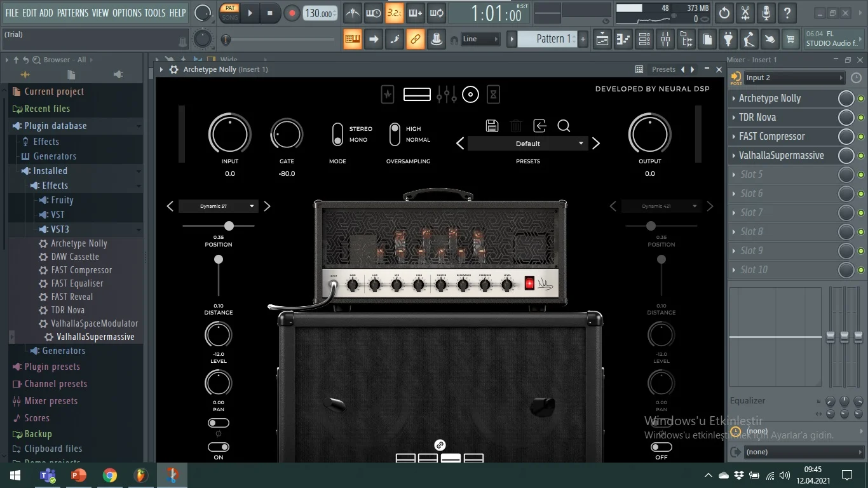Go to next preset arrow
This screenshot has width=868, height=488.
(x=596, y=144)
